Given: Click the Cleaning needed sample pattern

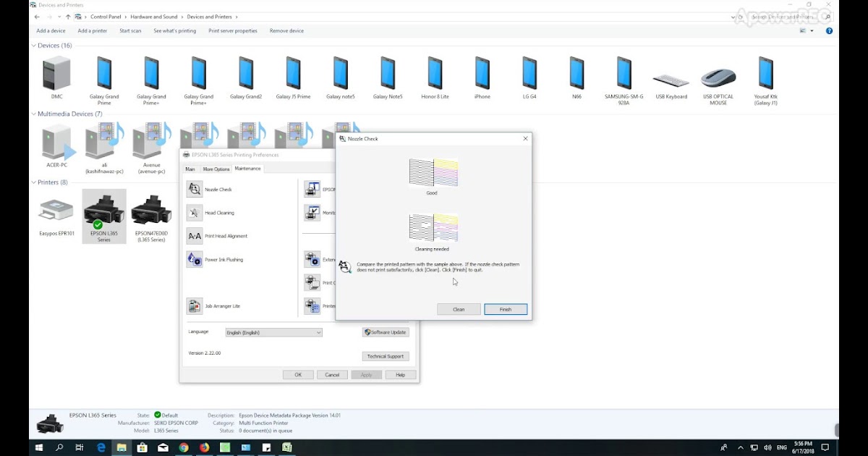Looking at the screenshot, I should (x=433, y=228).
